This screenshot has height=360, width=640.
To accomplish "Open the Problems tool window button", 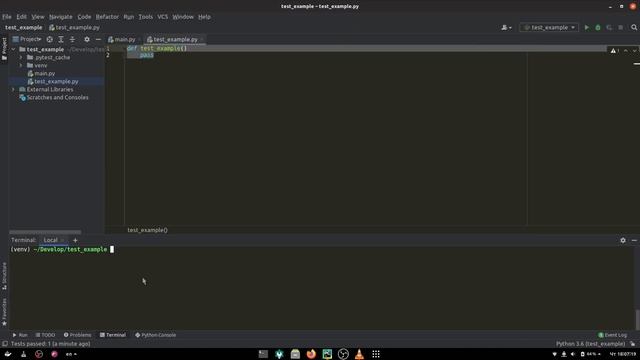I will pos(78,335).
